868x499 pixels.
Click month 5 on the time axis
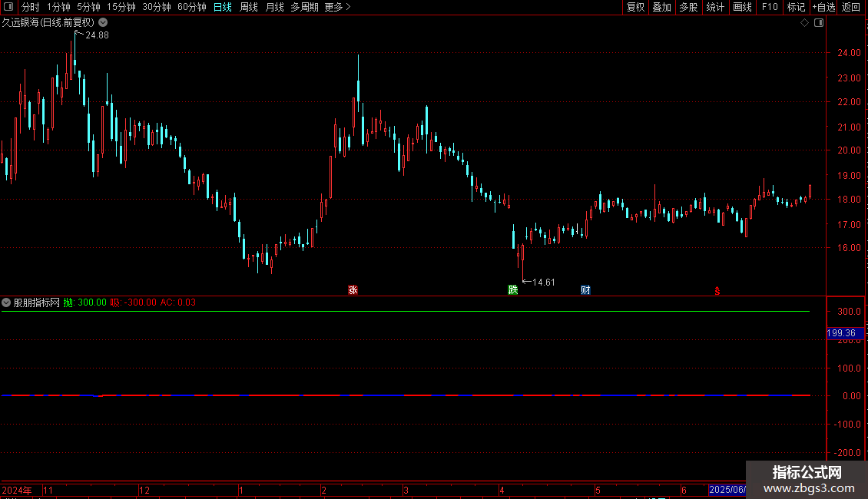(x=598, y=490)
